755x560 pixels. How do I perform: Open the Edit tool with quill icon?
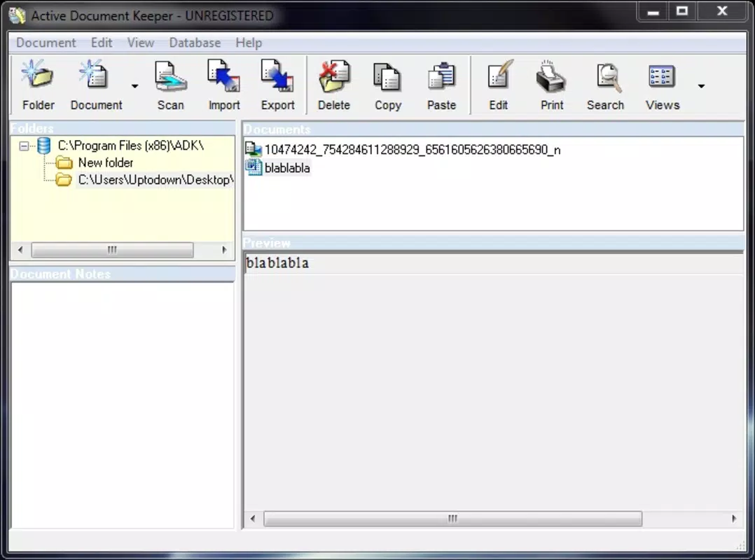[x=499, y=85]
